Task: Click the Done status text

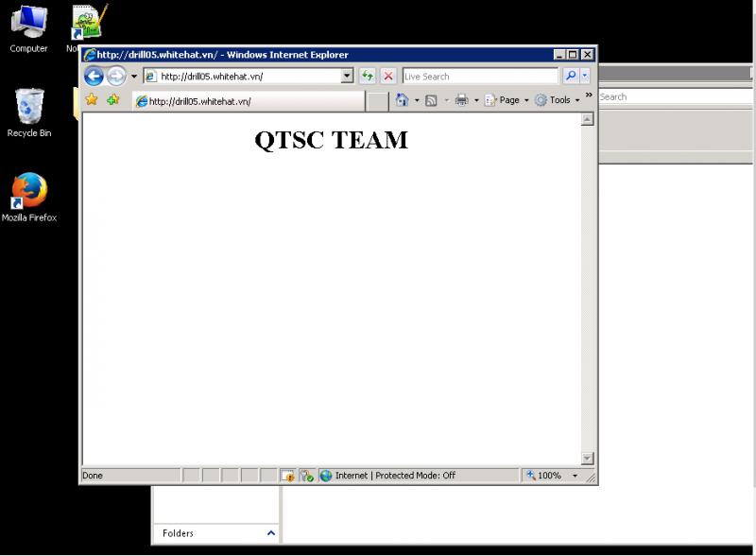Action: pos(93,476)
